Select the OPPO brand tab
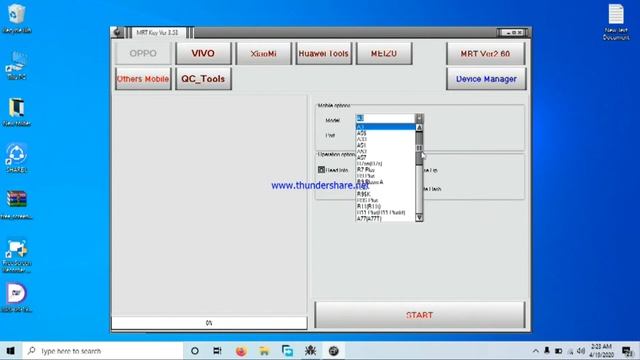 143,53
